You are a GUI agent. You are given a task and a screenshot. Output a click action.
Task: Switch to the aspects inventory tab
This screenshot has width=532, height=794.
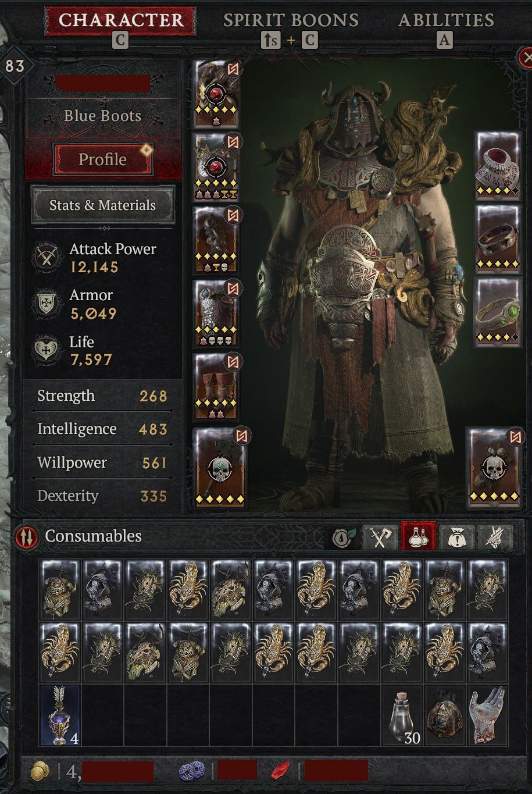tap(495, 536)
